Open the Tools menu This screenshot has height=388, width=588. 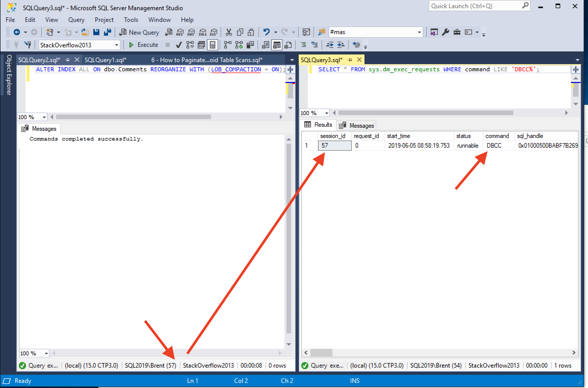point(131,20)
